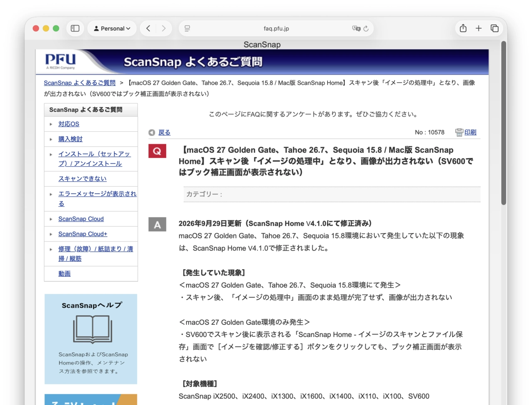Expand the arrow beside 購入検討

coord(51,139)
